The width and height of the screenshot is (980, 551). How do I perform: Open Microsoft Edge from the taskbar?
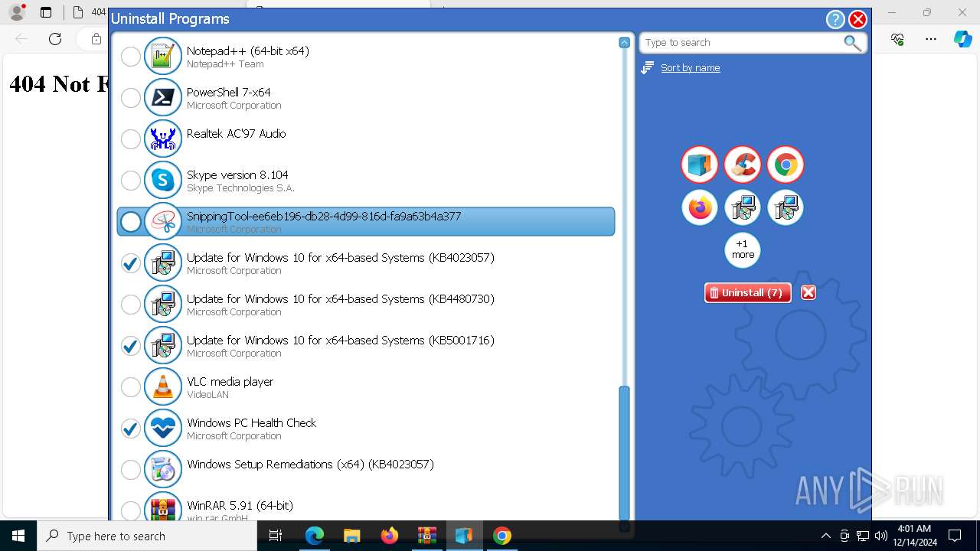(315, 536)
